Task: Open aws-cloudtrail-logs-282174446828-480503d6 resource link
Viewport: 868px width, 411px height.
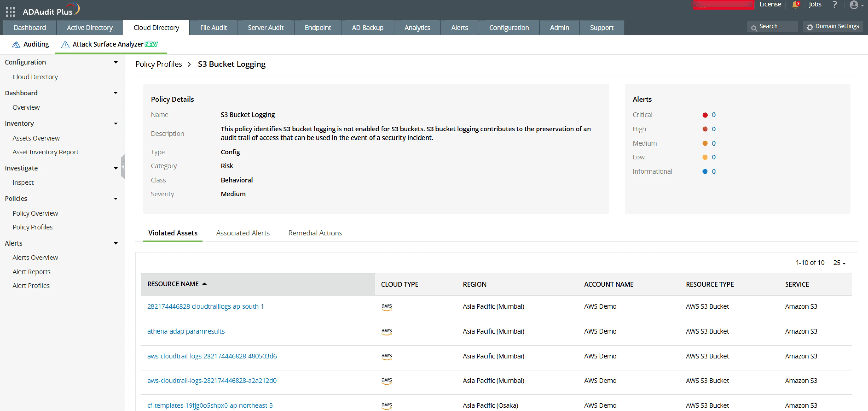Action: (212, 356)
